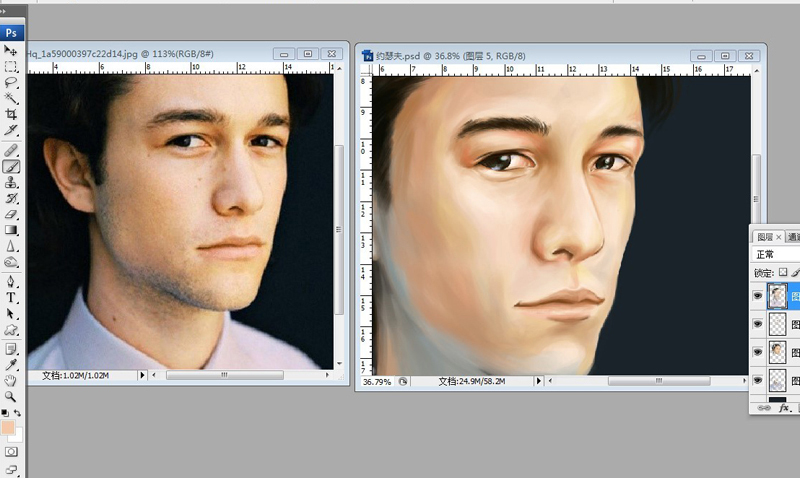Click scroll down arrow in jpg window

click(339, 364)
